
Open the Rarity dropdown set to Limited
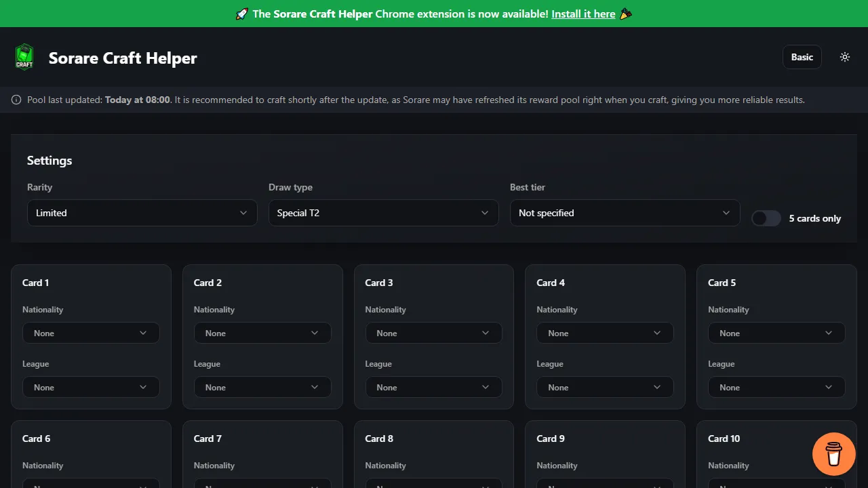(x=141, y=212)
